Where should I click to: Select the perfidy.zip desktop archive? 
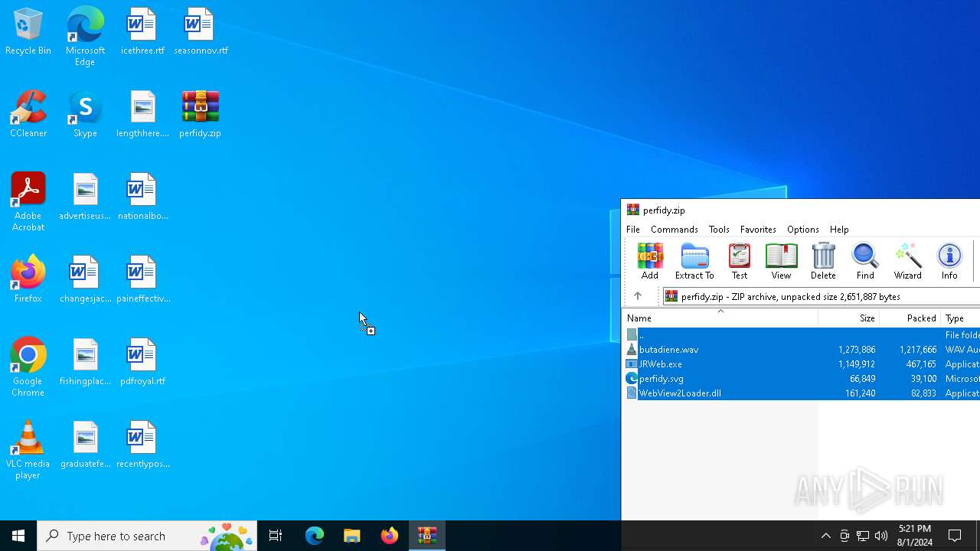(x=200, y=115)
